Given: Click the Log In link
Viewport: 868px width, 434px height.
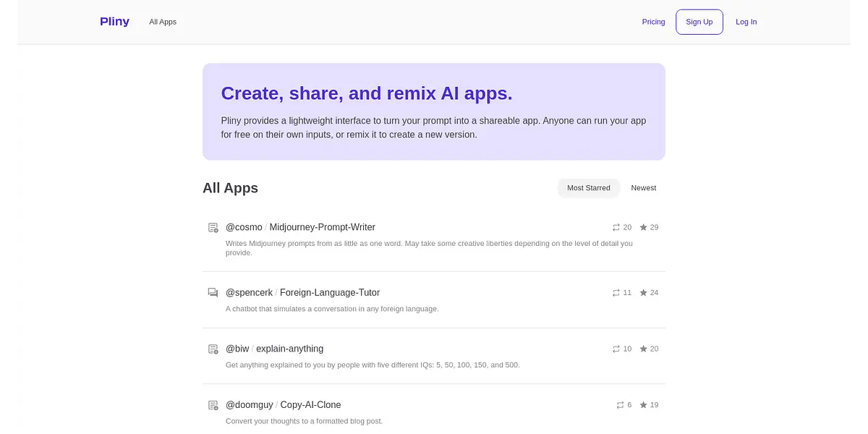Looking at the screenshot, I should pyautogui.click(x=746, y=22).
